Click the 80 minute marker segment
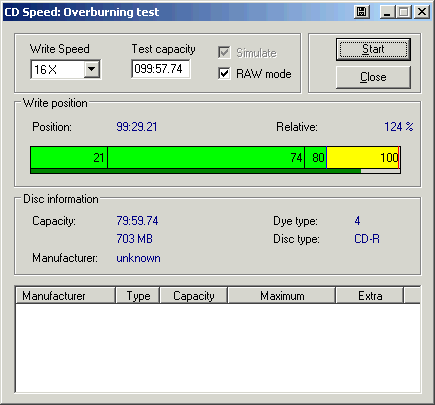The height and width of the screenshot is (405, 435). click(315, 157)
